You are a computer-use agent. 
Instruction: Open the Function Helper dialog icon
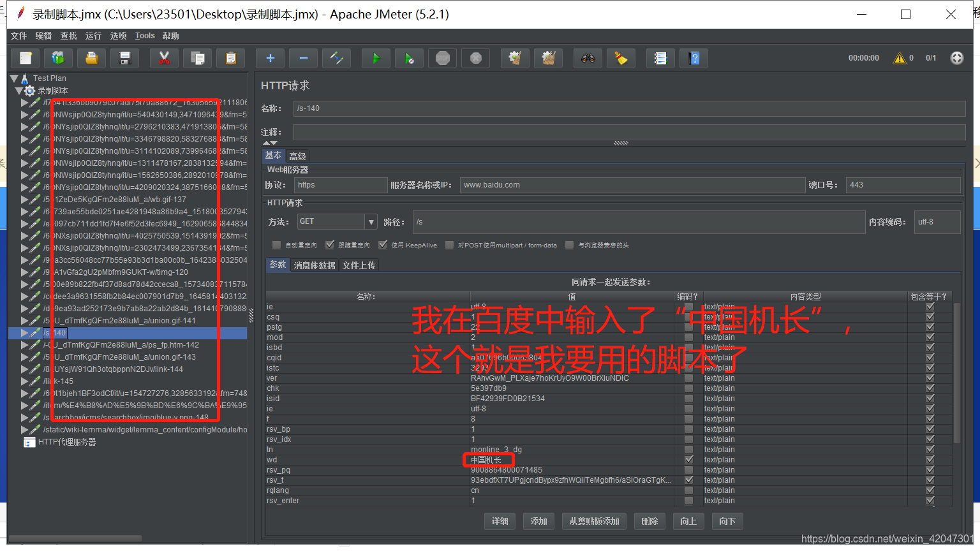click(661, 58)
